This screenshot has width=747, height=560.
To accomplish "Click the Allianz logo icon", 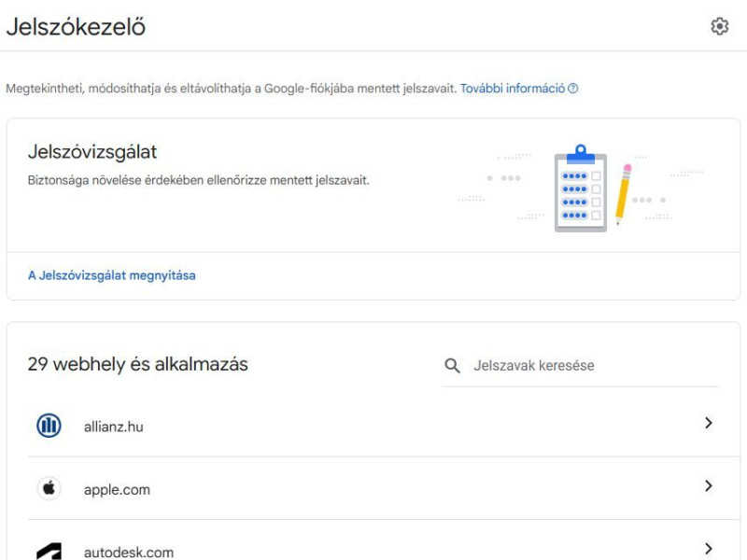I will click(49, 426).
